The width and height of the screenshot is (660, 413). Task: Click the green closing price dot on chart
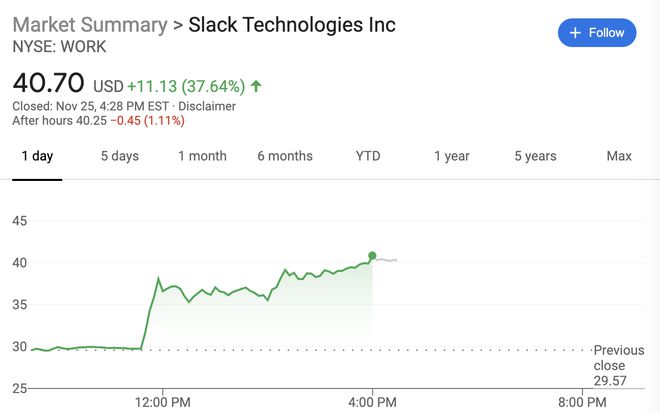(x=373, y=256)
